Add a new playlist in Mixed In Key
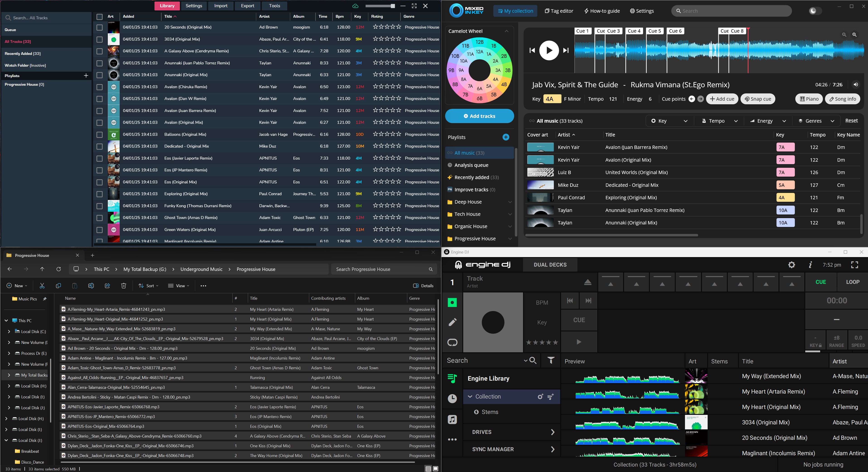Image resolution: width=868 pixels, height=472 pixels. 506,137
